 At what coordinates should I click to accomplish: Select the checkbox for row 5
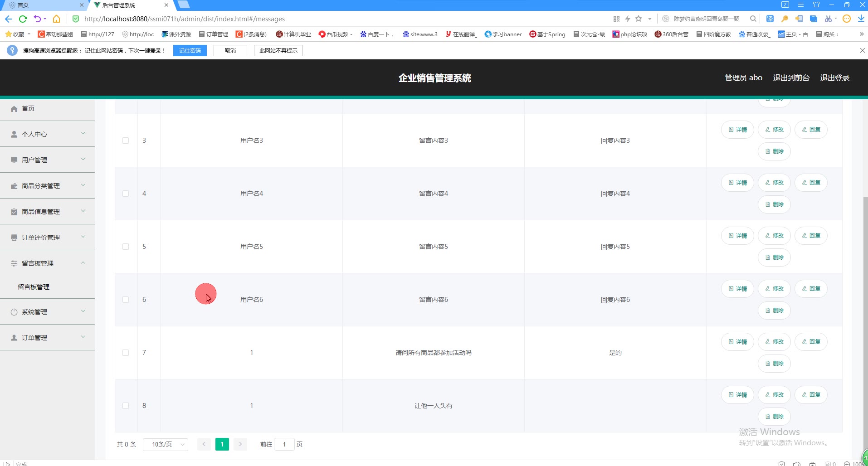point(126,247)
